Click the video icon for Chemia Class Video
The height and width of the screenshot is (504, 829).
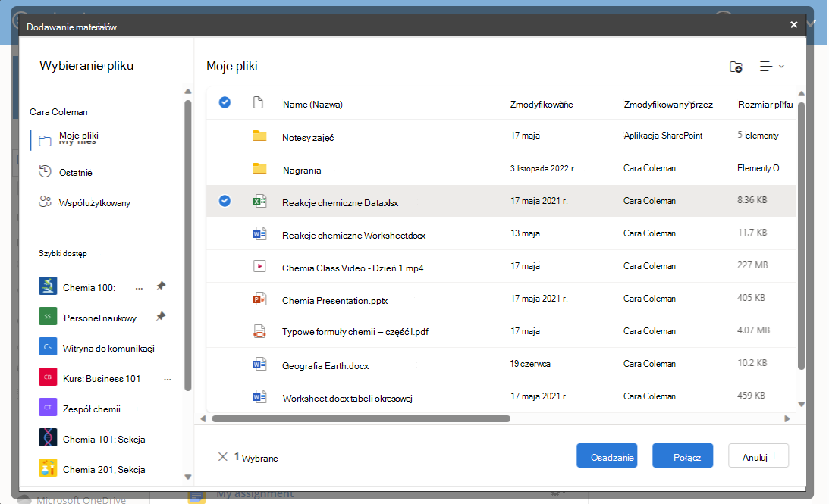pos(259,266)
